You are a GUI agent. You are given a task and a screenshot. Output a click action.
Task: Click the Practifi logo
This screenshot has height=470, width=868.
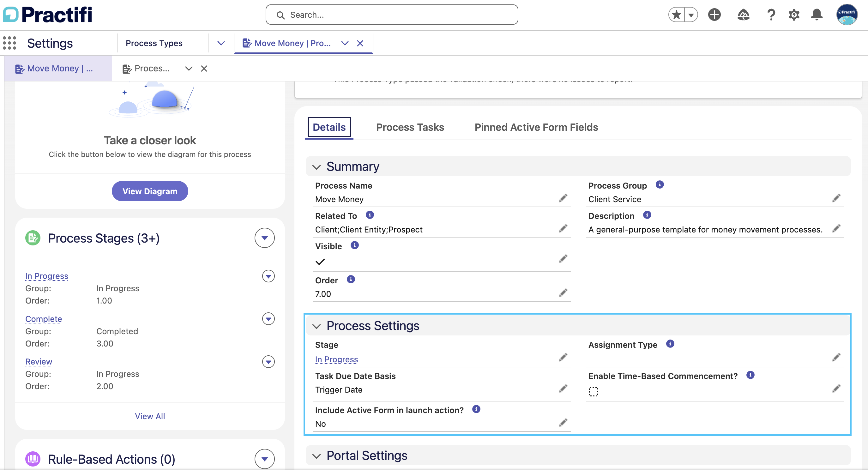tap(47, 15)
